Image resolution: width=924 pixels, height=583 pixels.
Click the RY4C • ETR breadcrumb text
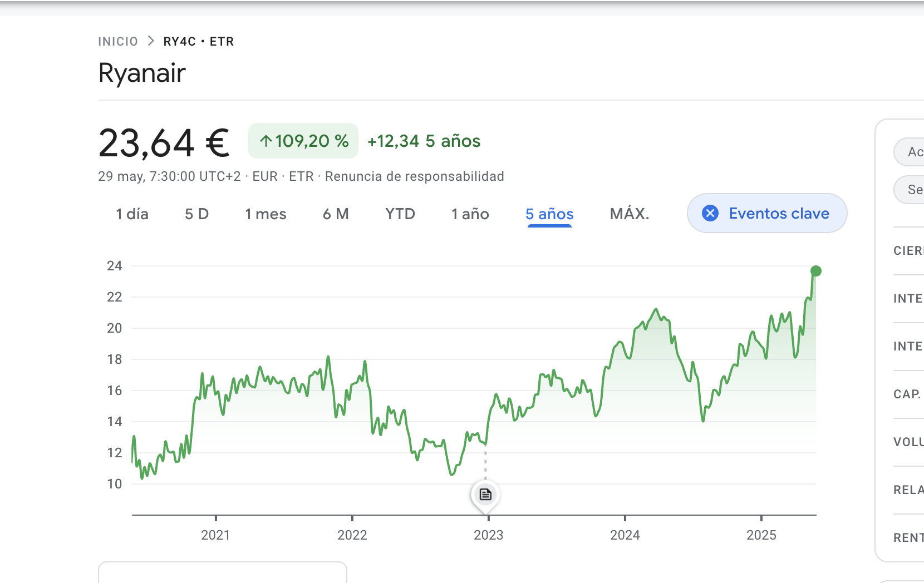199,42
